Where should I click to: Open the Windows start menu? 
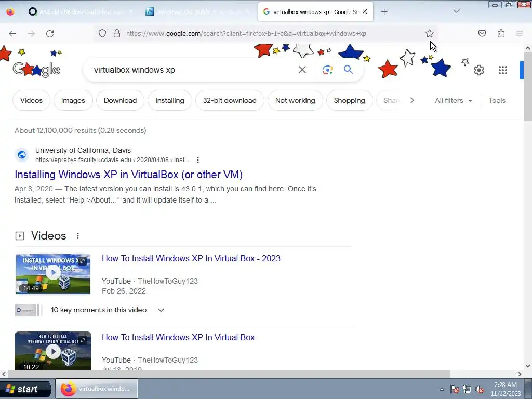[25, 389]
